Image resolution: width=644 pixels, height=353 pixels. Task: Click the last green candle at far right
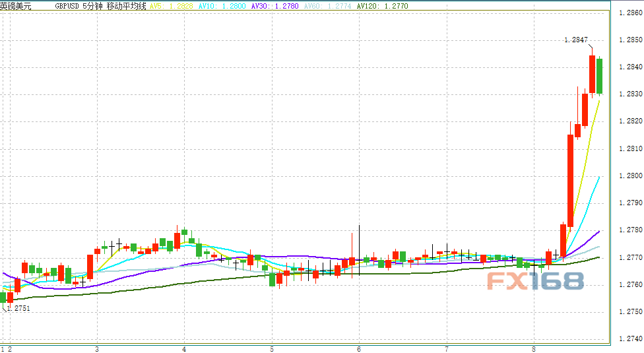(x=600, y=76)
